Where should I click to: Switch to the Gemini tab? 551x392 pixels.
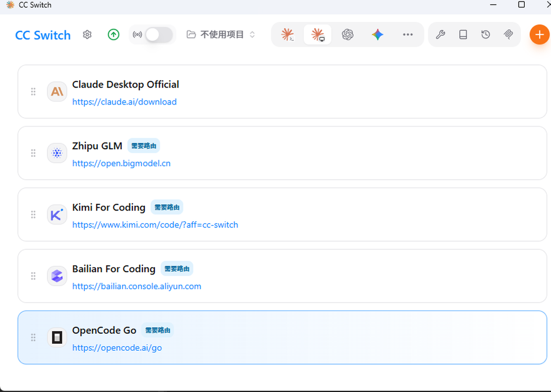[377, 34]
